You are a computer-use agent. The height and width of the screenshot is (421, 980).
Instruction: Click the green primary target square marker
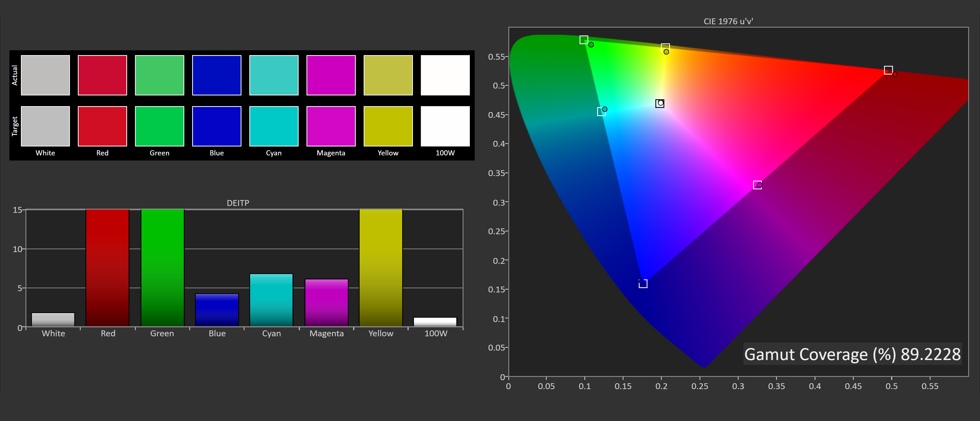(x=584, y=40)
